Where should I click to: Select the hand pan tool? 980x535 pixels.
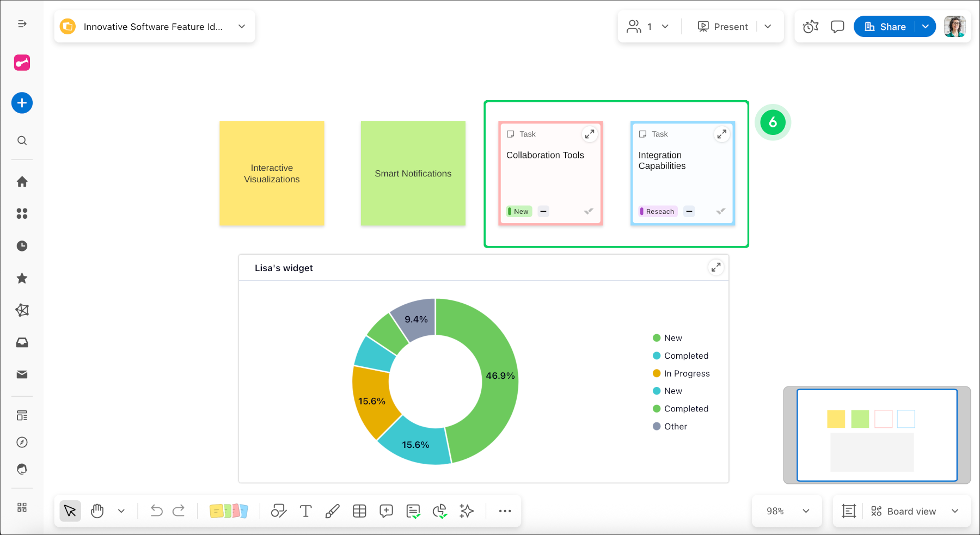[97, 511]
